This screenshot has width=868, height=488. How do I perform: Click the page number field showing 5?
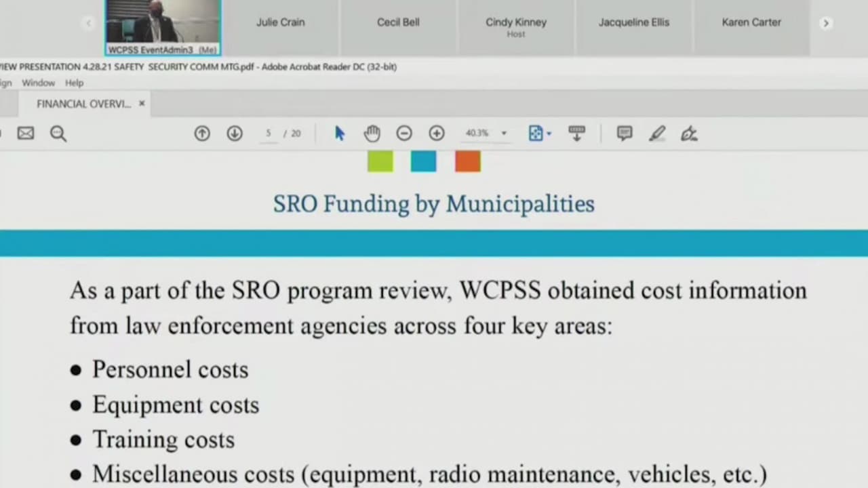[x=269, y=134]
